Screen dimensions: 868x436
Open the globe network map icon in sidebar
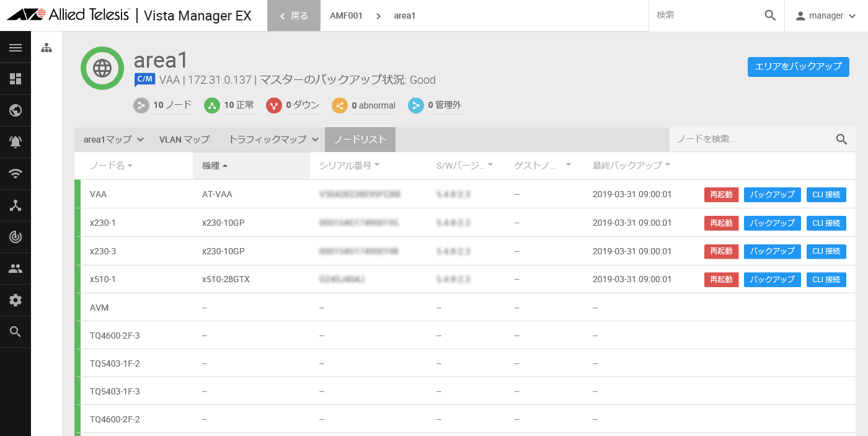click(x=15, y=110)
